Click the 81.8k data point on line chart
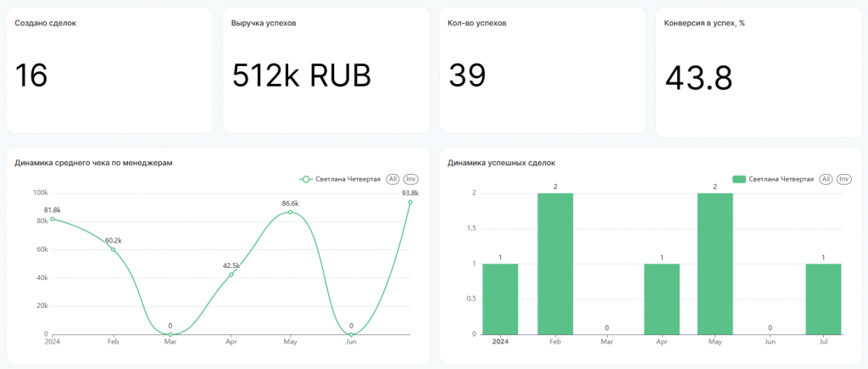 pos(53,219)
